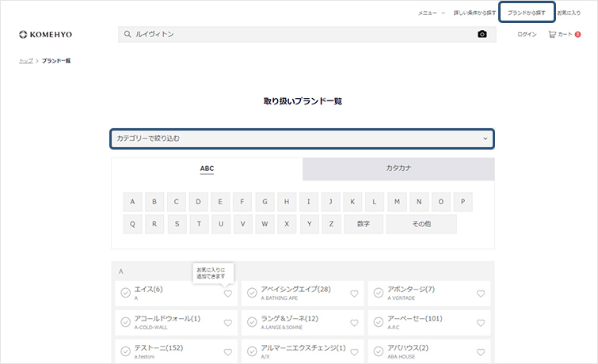The width and height of the screenshot is (598, 364).
Task: Jump to brands starting with Z
Action: tap(331, 224)
